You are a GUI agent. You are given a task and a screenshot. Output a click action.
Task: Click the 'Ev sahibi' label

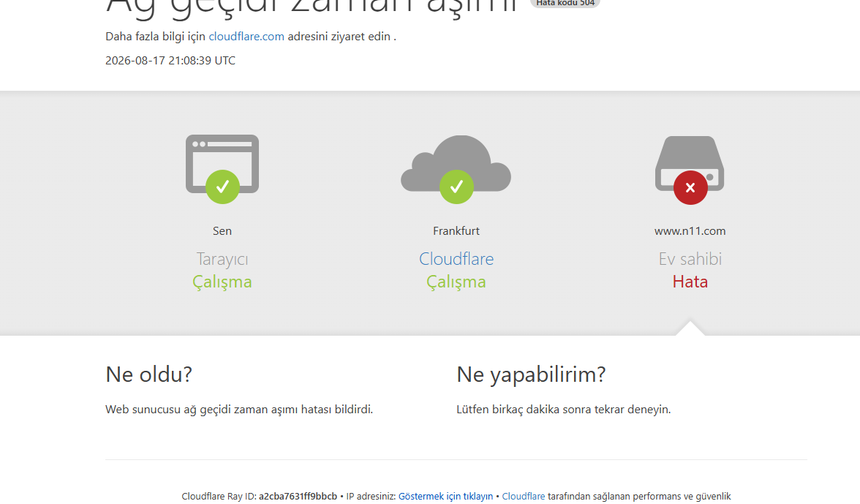pos(690,259)
